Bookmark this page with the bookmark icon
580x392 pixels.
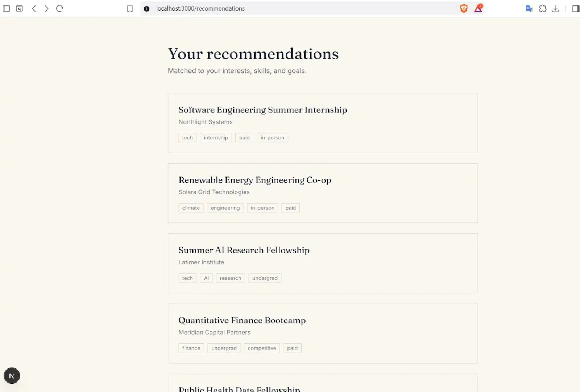pyautogui.click(x=130, y=8)
